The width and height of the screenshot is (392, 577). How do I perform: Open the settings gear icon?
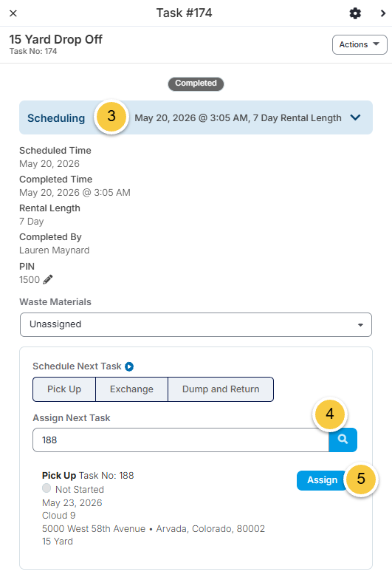click(x=355, y=13)
